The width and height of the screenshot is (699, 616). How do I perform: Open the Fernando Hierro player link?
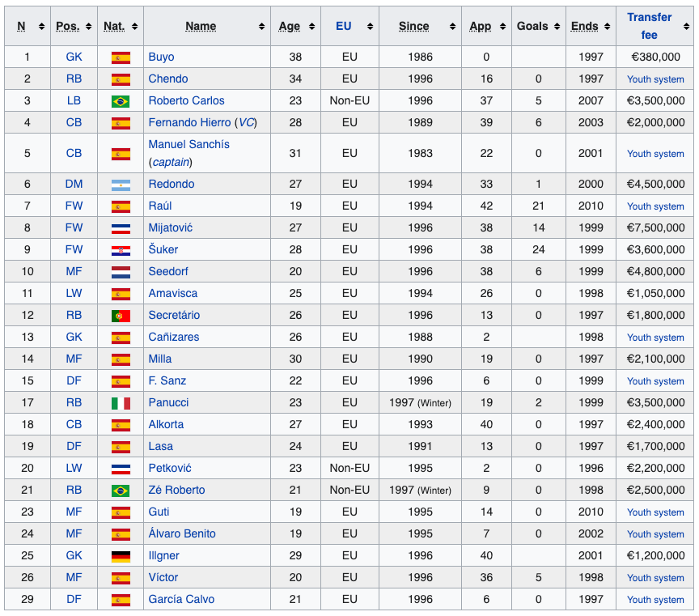click(x=189, y=122)
